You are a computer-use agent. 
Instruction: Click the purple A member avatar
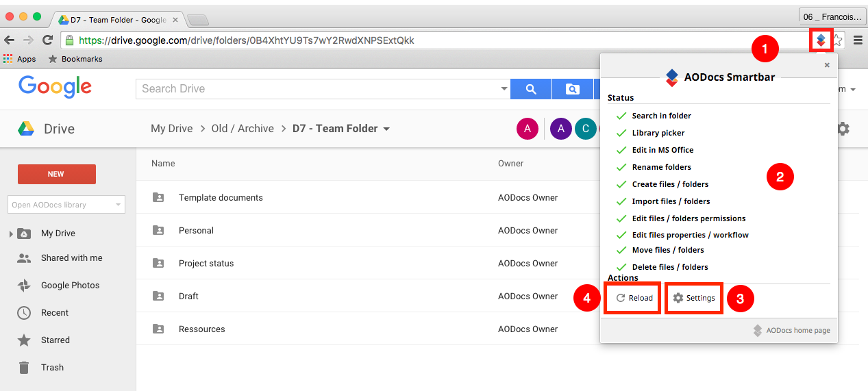coord(560,129)
